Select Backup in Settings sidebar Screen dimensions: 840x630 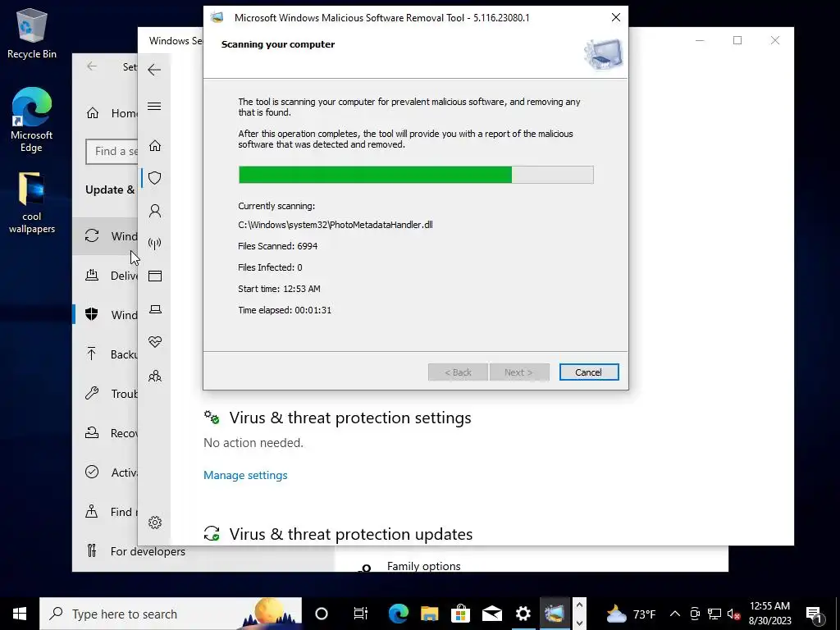[105, 354]
